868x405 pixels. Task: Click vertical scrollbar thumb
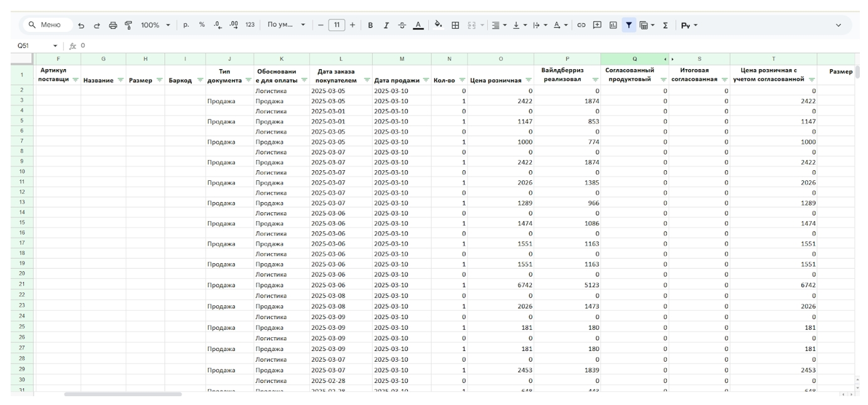pyautogui.click(x=858, y=71)
